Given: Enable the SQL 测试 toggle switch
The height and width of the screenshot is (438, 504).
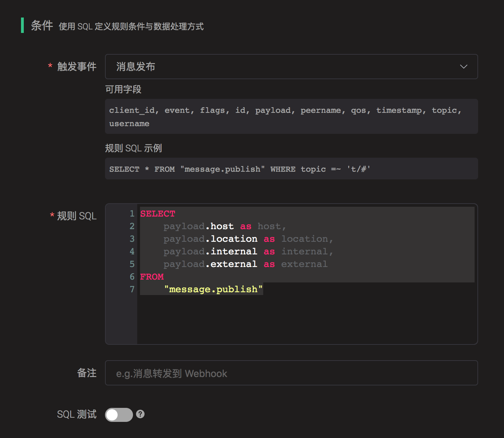Looking at the screenshot, I should coord(119,415).
